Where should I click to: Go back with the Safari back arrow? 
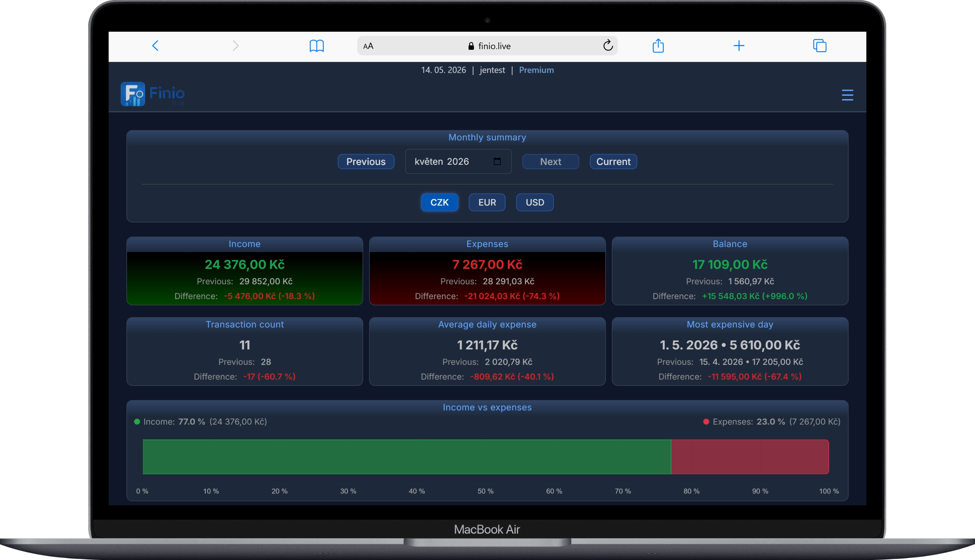pos(155,46)
